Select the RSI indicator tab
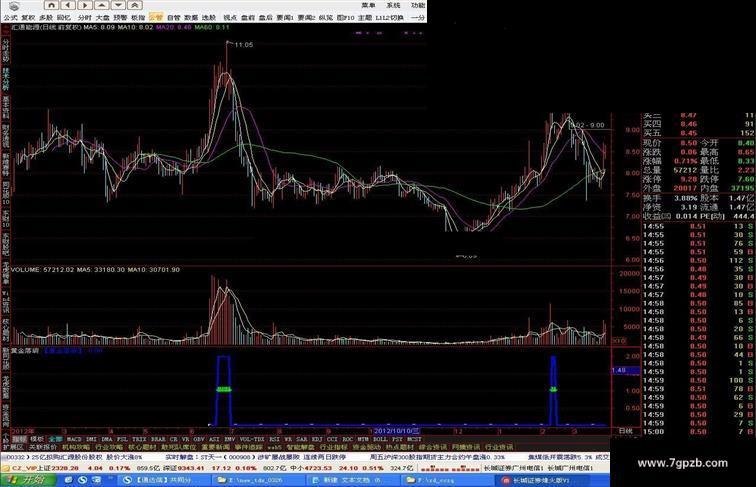 [x=274, y=440]
